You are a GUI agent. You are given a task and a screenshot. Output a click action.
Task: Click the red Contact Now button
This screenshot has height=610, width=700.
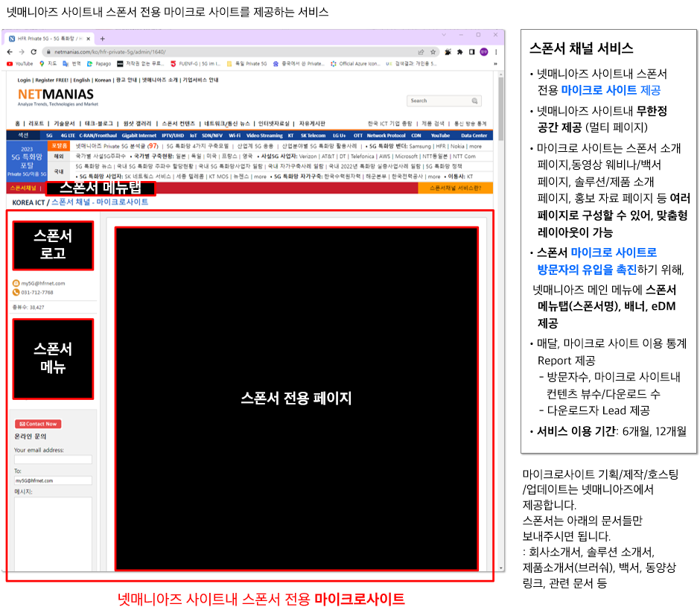click(x=39, y=424)
